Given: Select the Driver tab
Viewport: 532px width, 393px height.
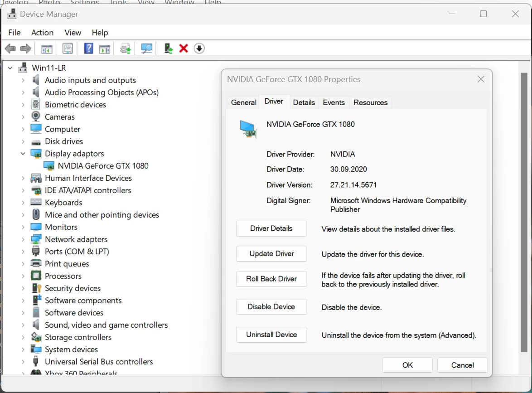Looking at the screenshot, I should (x=274, y=102).
